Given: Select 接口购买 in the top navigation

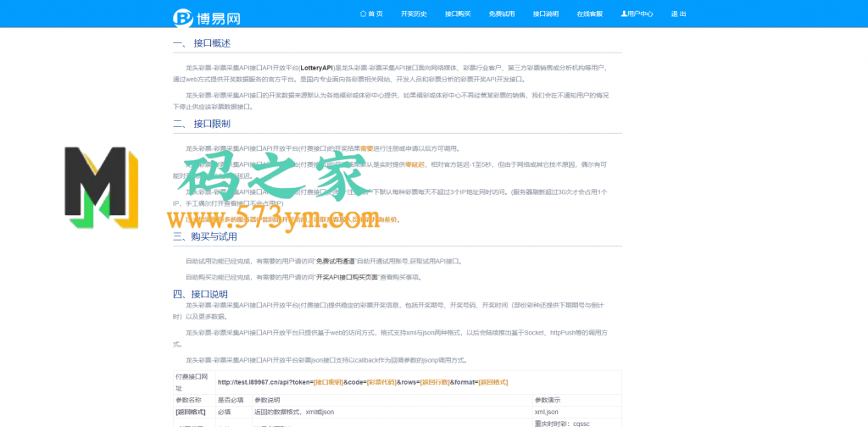Looking at the screenshot, I should 458,14.
